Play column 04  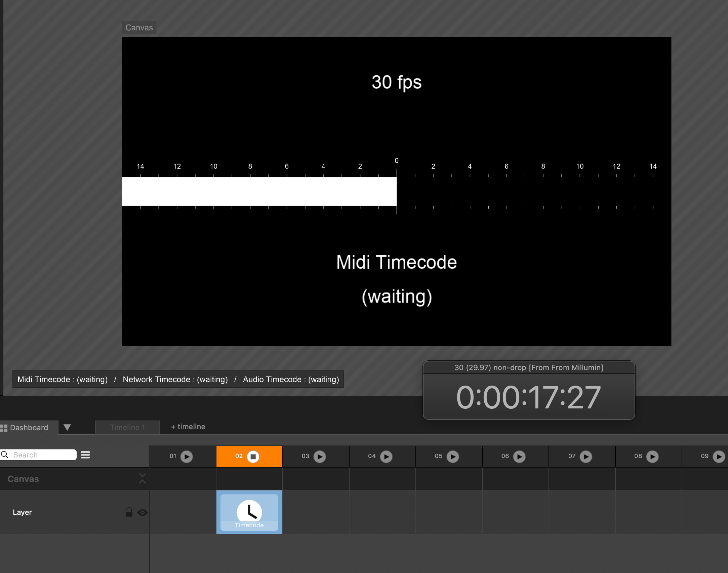(386, 456)
